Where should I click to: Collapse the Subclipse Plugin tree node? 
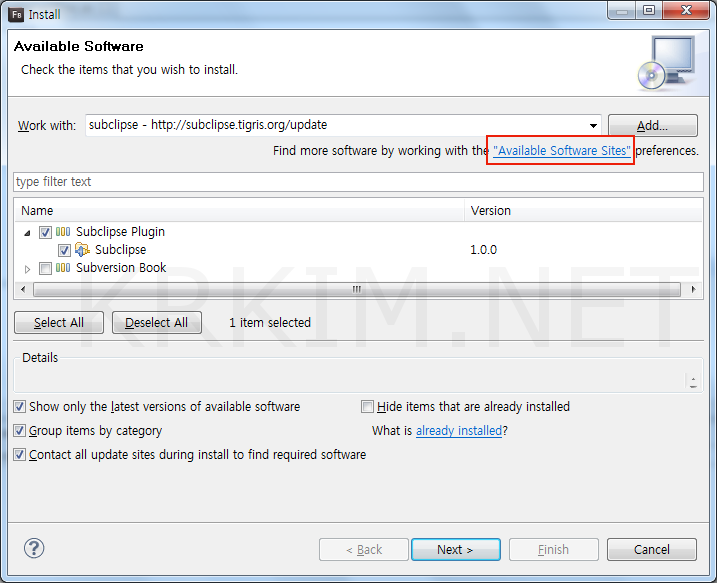click(x=27, y=233)
